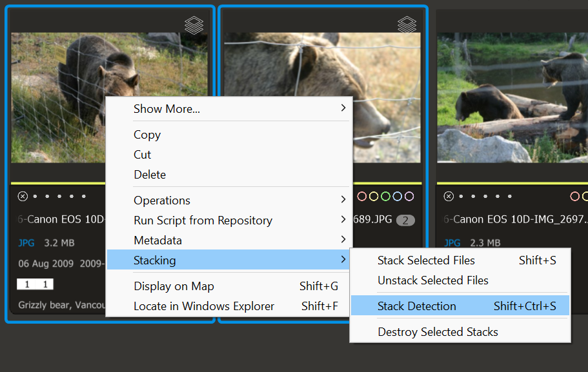The width and height of the screenshot is (588, 372).
Task: Select Unstack Selected Files
Action: tap(460, 280)
